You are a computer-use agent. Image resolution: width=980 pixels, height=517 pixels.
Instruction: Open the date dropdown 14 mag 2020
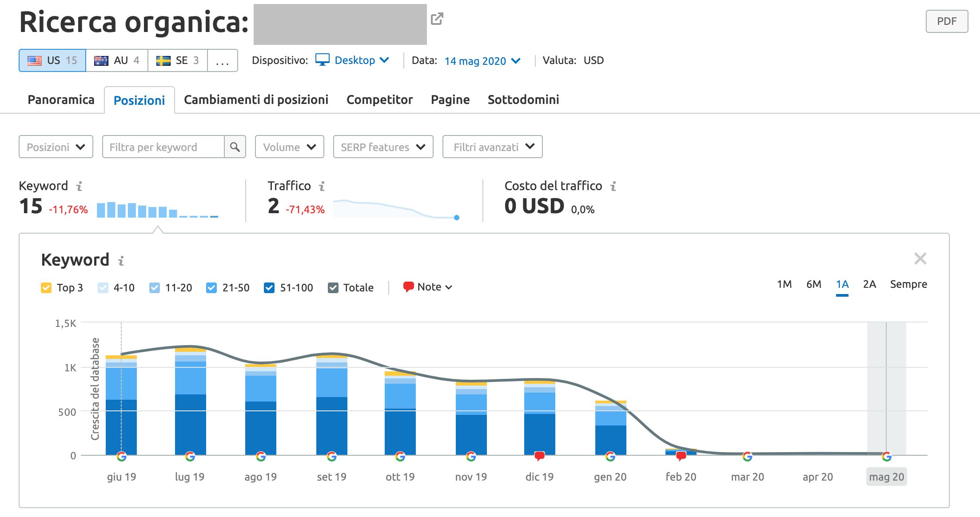pyautogui.click(x=482, y=61)
